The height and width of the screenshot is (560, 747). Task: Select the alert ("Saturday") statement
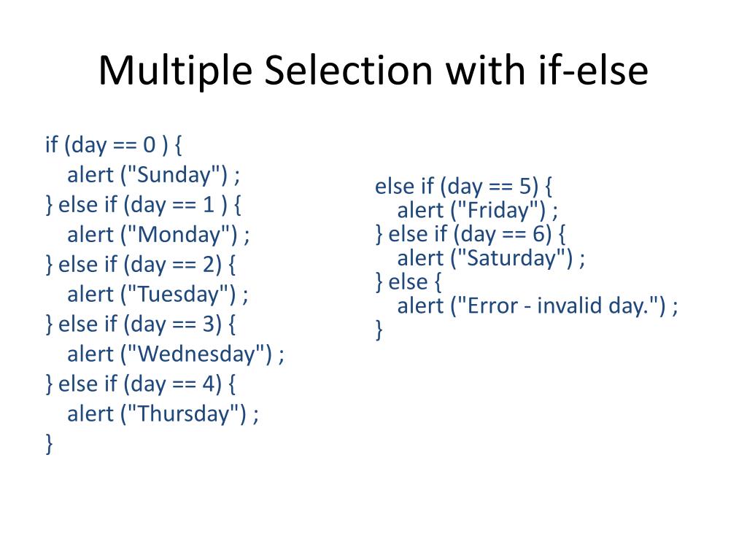pyautogui.click(x=491, y=258)
